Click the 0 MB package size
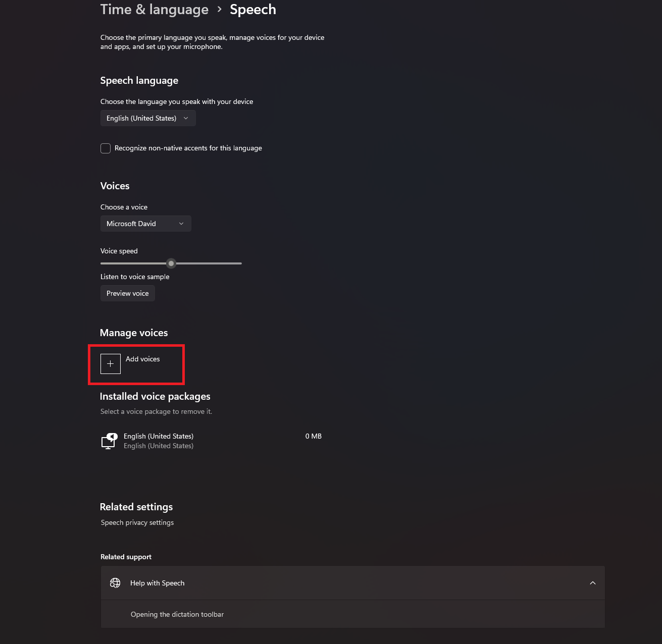The height and width of the screenshot is (644, 662). click(314, 436)
